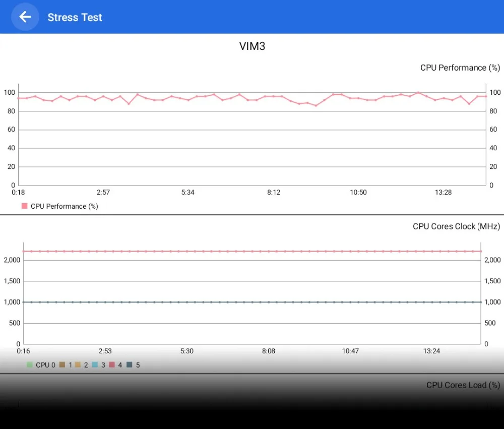The width and height of the screenshot is (504, 429).
Task: Go back using the arrow icon
Action: [25, 17]
